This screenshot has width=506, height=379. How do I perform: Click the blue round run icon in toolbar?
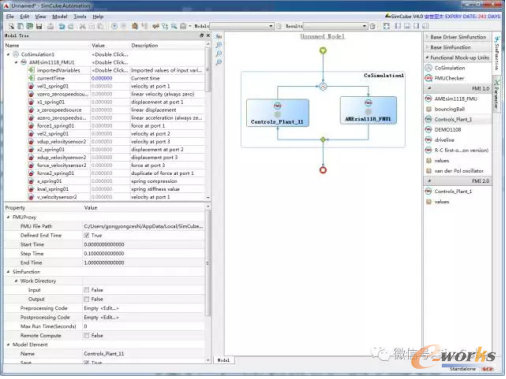coord(114,26)
